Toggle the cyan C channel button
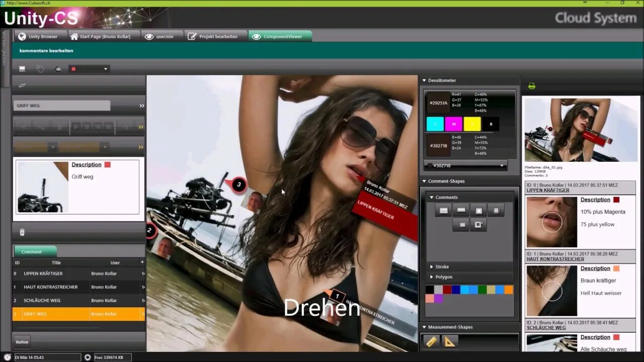The width and height of the screenshot is (644, 362). pos(435,124)
